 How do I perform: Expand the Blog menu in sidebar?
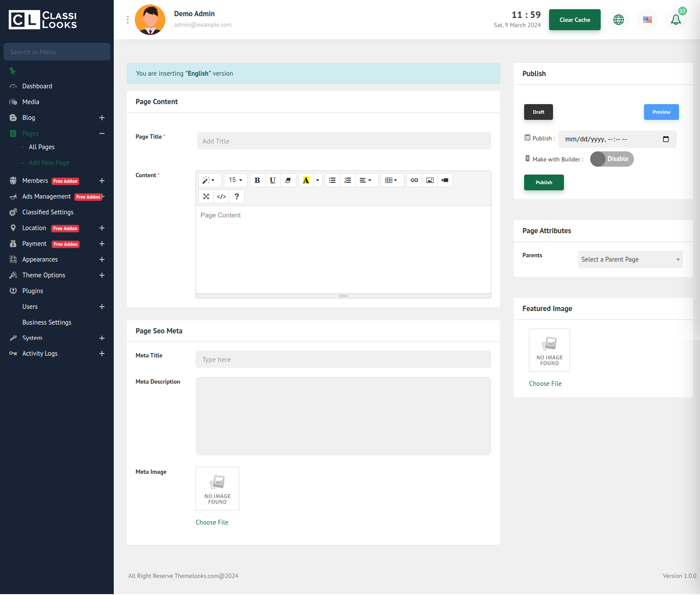[x=101, y=118]
